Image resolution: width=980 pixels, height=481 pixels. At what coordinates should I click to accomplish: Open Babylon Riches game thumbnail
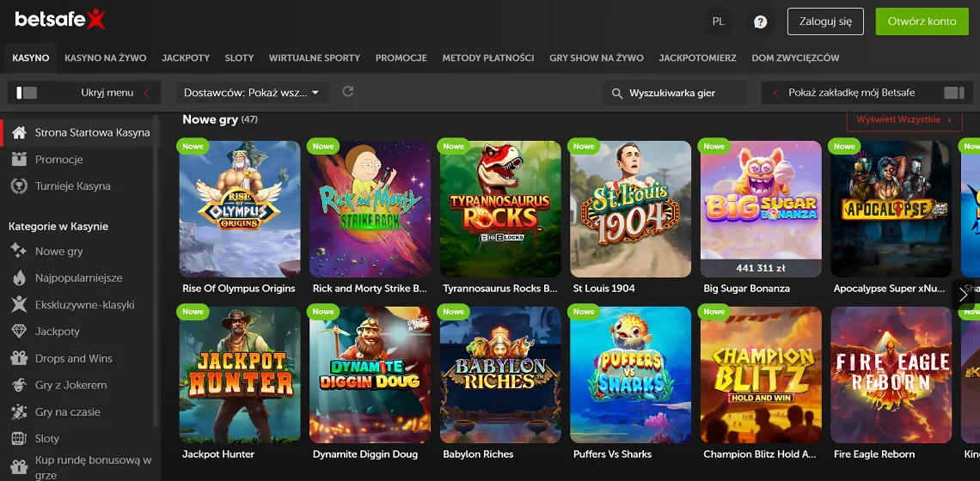[500, 374]
